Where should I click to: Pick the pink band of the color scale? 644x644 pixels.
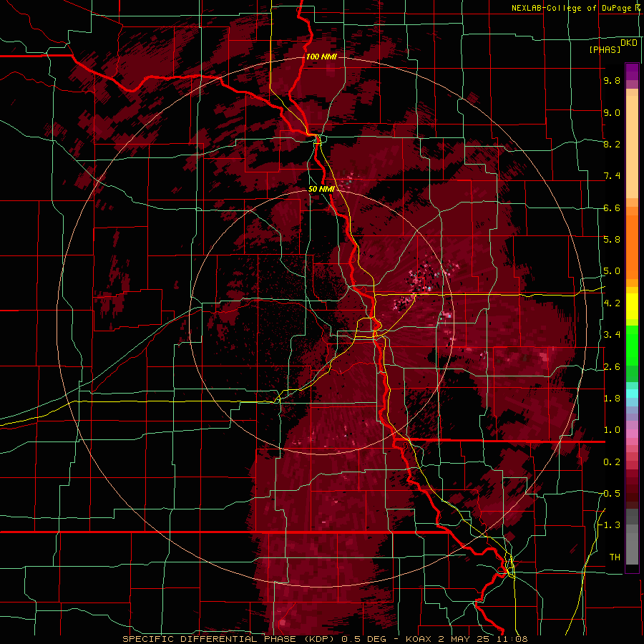pyautogui.click(x=632, y=434)
